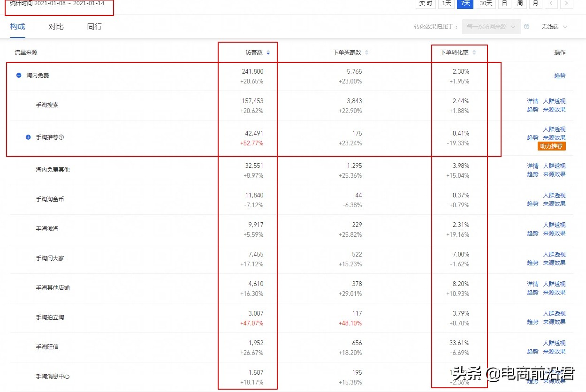
Task: Select the 30天 time range
Action: (485, 3)
